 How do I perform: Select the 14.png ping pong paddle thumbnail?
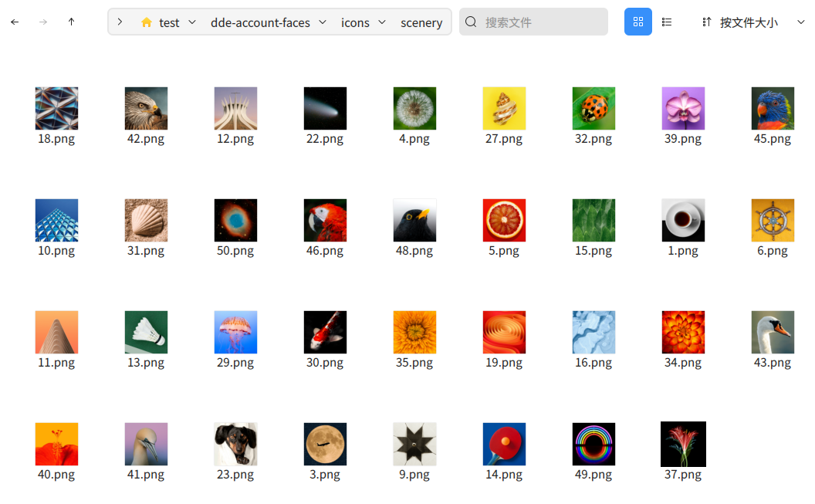(504, 445)
